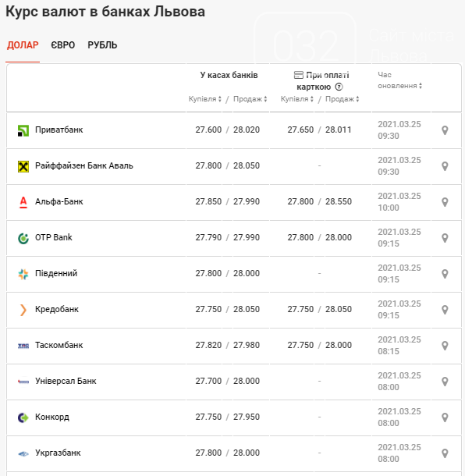Switch to the РУБЛЬ tab
Screen dimensions: 465x476
102,45
